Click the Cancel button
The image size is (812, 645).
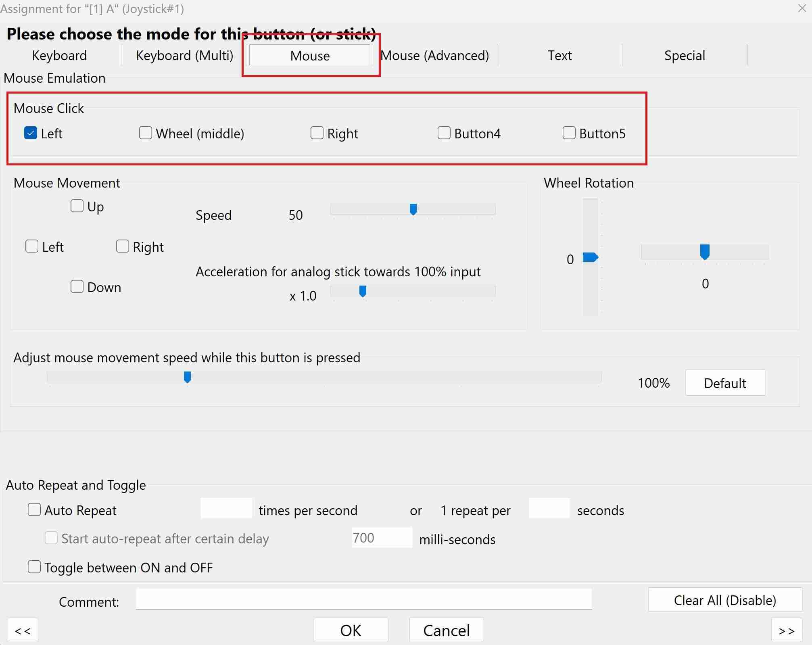click(446, 630)
